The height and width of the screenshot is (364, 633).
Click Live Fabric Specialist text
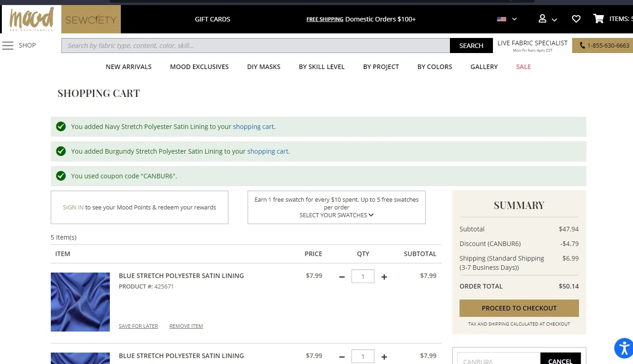(x=532, y=43)
